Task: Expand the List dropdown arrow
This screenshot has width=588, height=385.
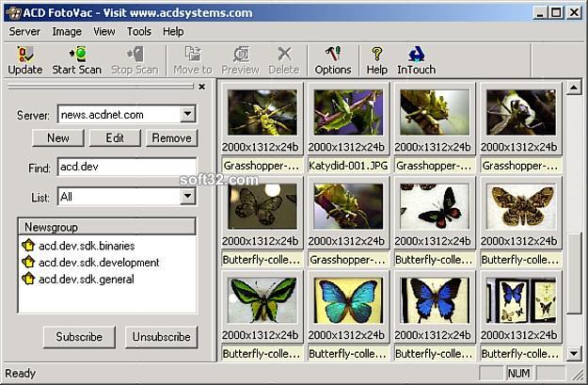Action: point(187,196)
